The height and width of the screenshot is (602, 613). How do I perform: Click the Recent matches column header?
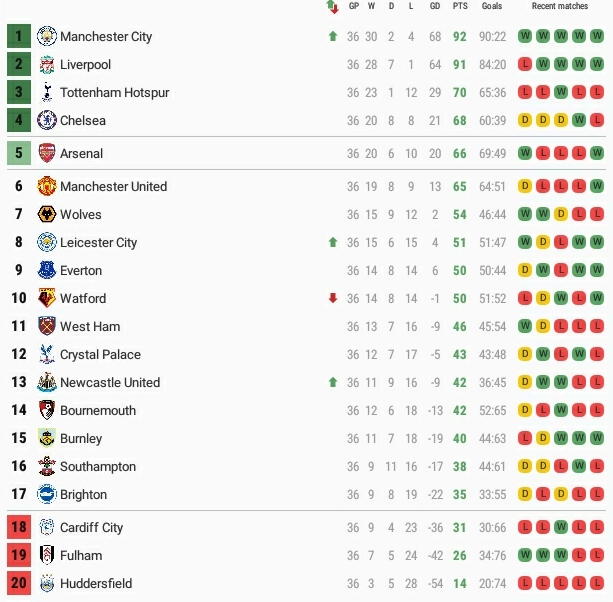560,7
